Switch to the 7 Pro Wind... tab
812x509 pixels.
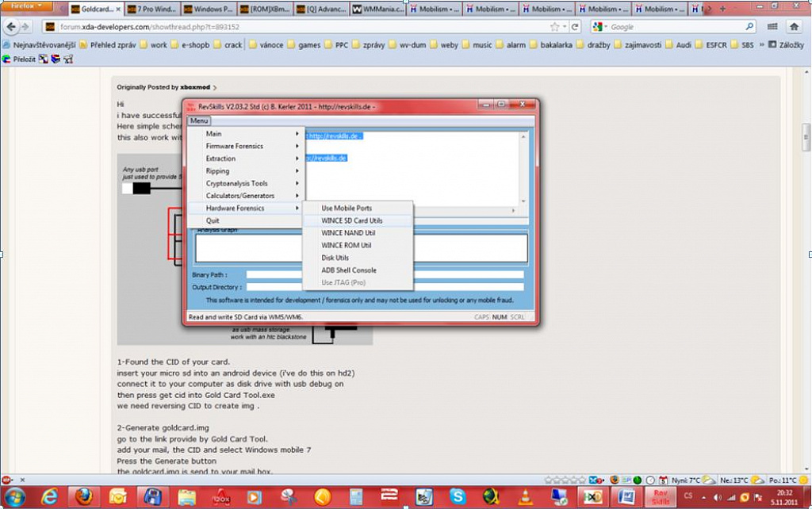[x=151, y=9]
